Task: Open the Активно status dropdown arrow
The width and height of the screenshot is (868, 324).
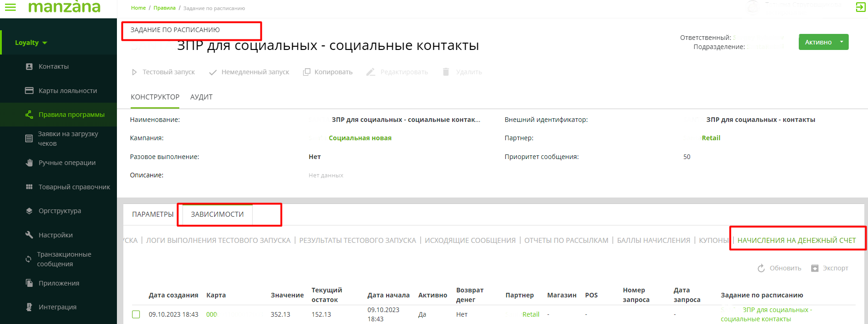Action: 841,42
